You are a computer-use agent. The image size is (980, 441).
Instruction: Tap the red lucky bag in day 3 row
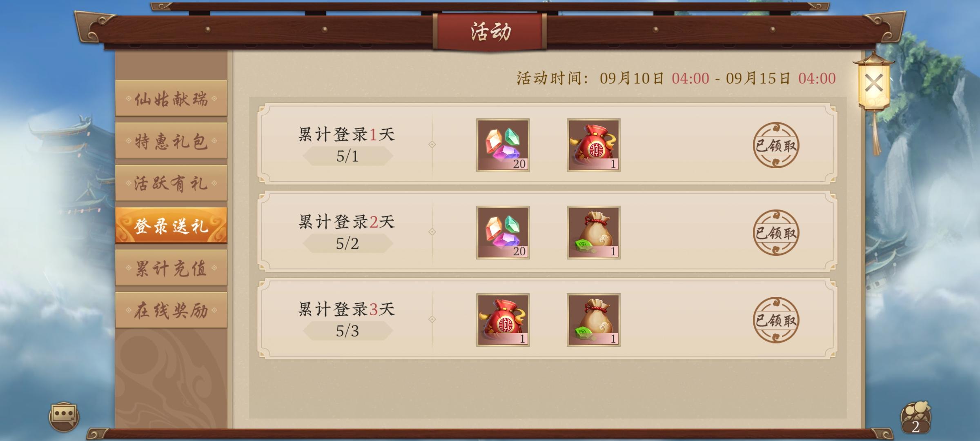click(503, 320)
